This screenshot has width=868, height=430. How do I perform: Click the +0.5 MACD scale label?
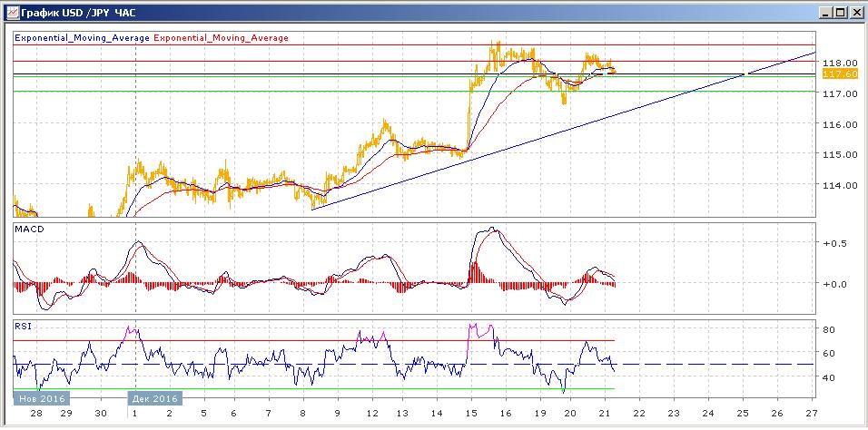833,243
